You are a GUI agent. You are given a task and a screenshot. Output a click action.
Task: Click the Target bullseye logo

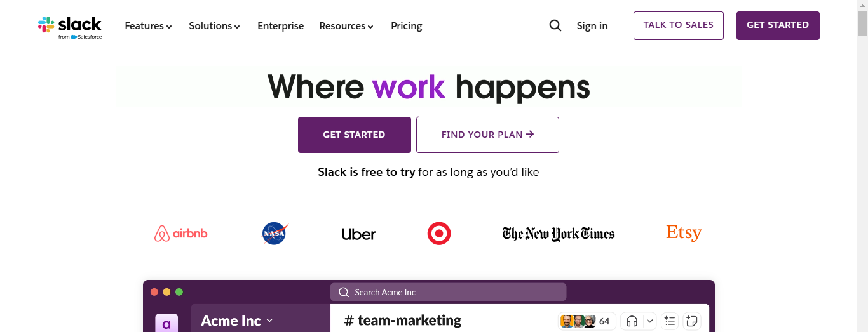[x=439, y=234]
